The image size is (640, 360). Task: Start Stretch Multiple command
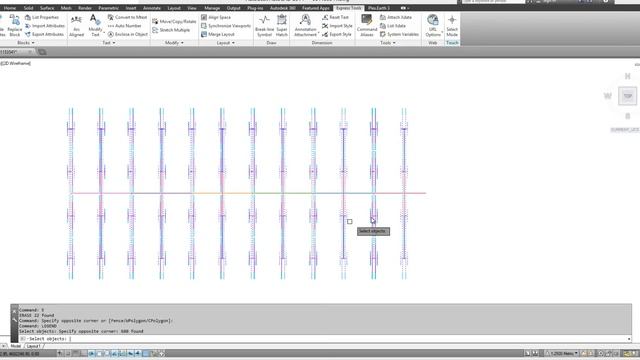click(x=171, y=30)
